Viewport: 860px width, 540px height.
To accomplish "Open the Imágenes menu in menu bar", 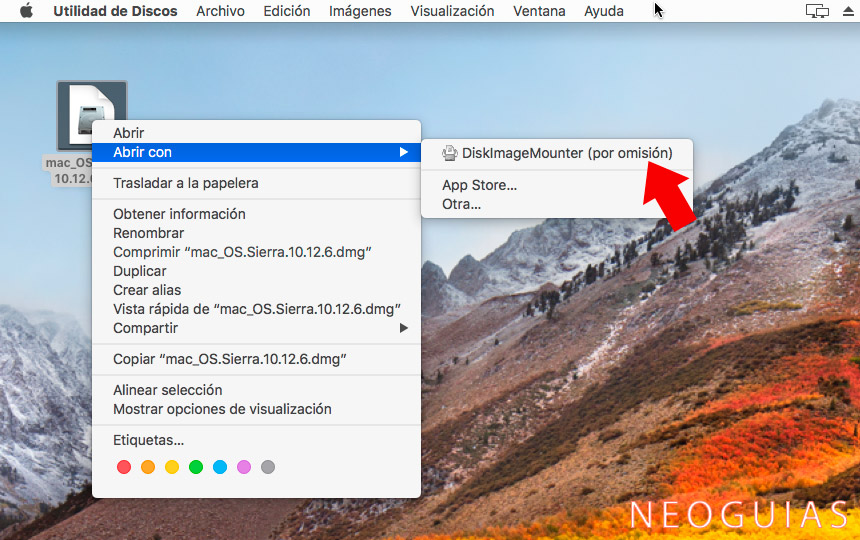I will [x=360, y=11].
